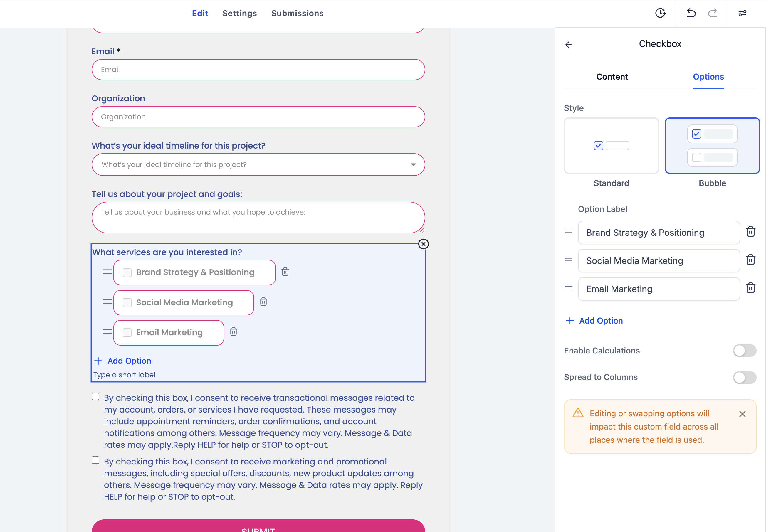The image size is (766, 532).
Task: Open the Content tab in the Checkbox panel
Action: pyautogui.click(x=612, y=77)
